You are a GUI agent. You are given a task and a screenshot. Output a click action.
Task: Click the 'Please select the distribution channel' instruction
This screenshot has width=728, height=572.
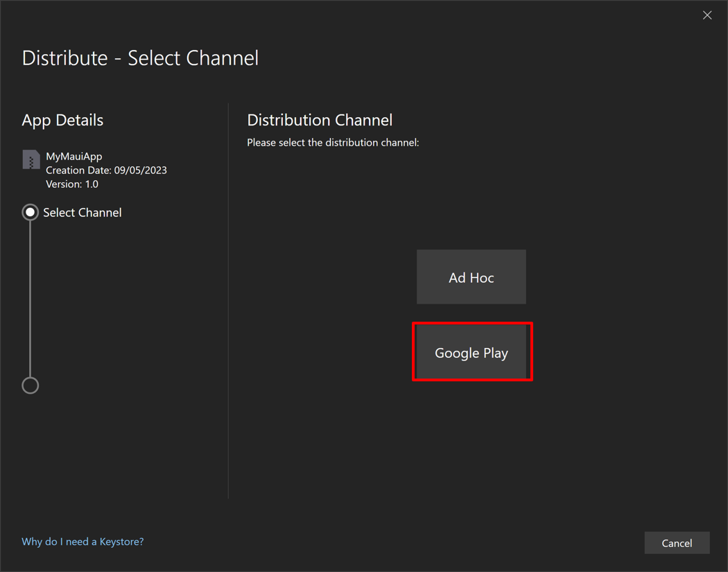[x=333, y=143]
